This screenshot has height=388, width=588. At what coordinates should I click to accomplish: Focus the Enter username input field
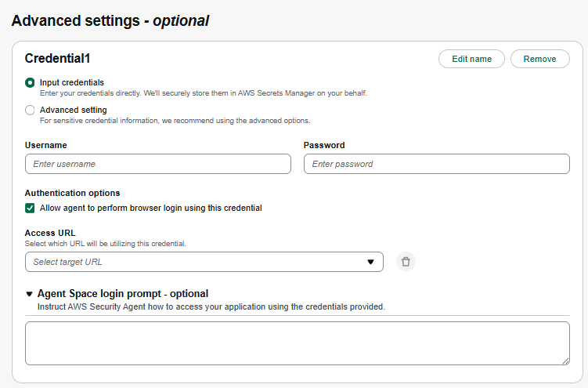(157, 164)
